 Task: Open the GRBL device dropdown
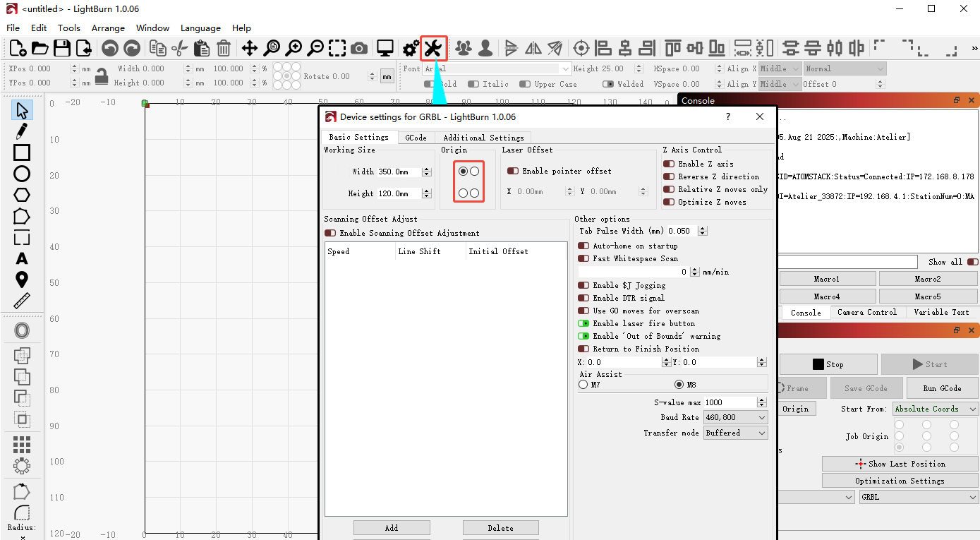(x=919, y=497)
